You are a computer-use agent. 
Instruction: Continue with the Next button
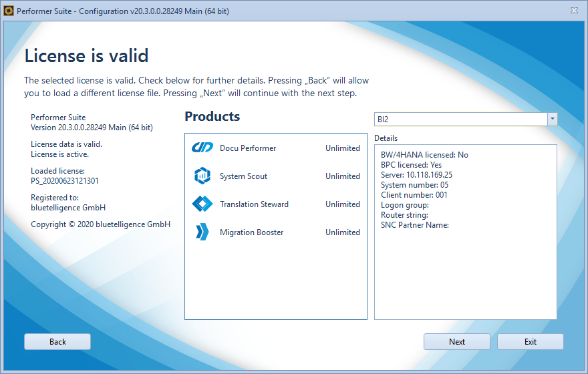pos(457,342)
